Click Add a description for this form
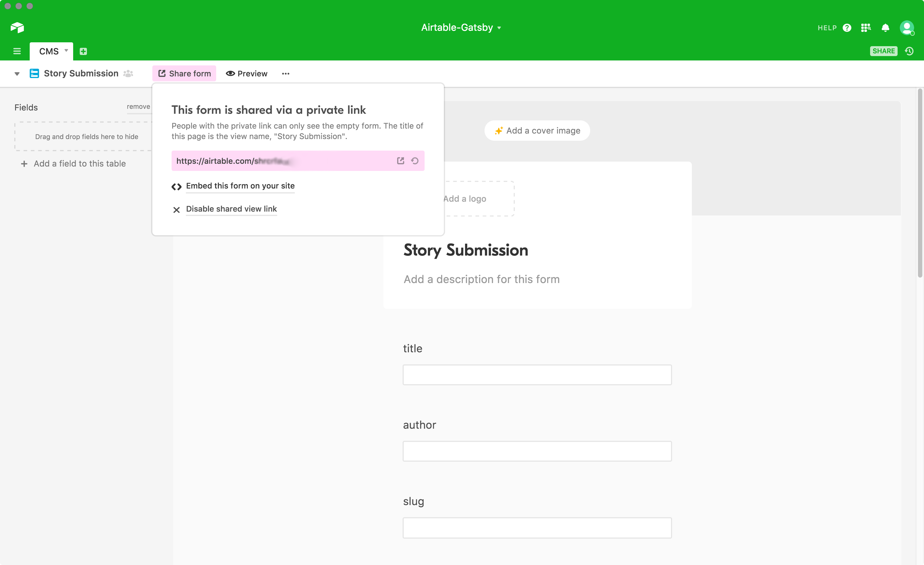The width and height of the screenshot is (924, 565). click(482, 279)
